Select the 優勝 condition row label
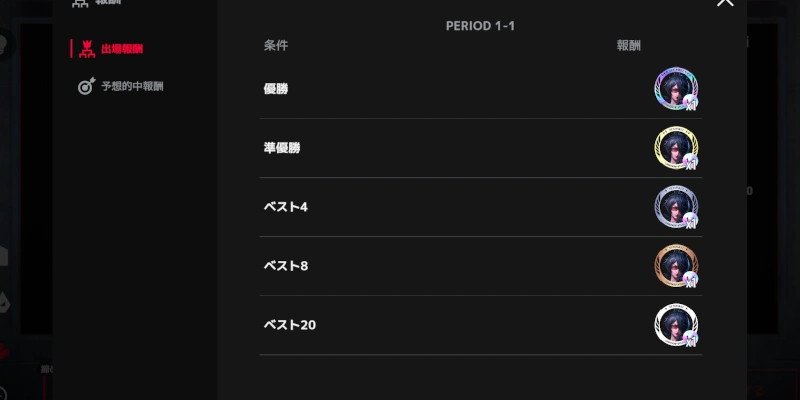800x400 pixels. (x=276, y=89)
